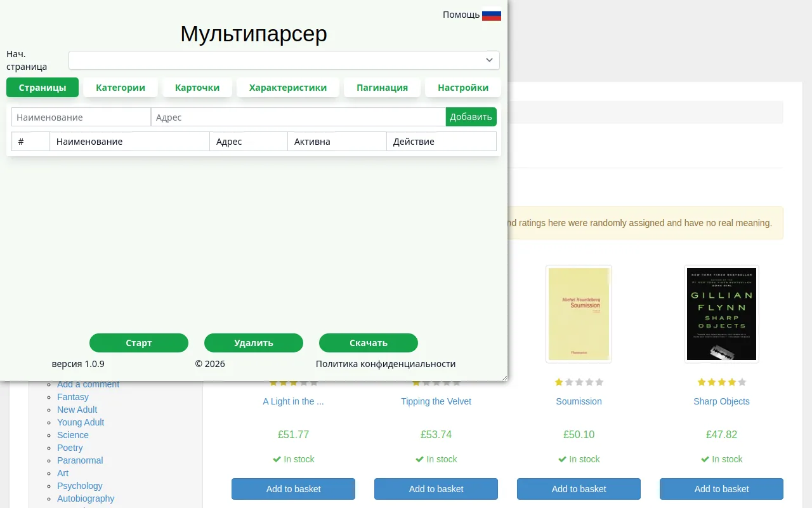Open the Add a comment category link
Screen dimensions: 812x508
88,384
